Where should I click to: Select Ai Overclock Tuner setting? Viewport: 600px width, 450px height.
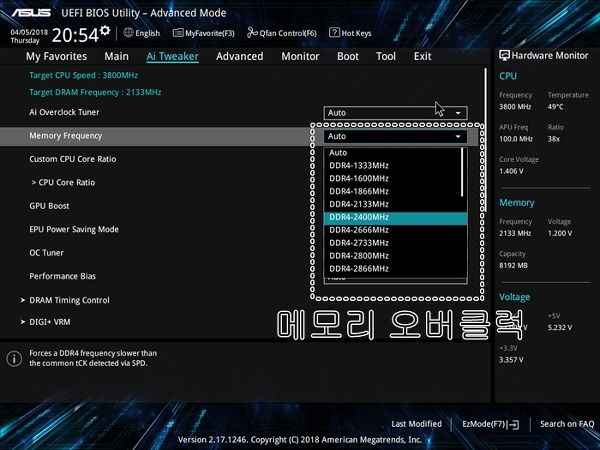pos(64,112)
